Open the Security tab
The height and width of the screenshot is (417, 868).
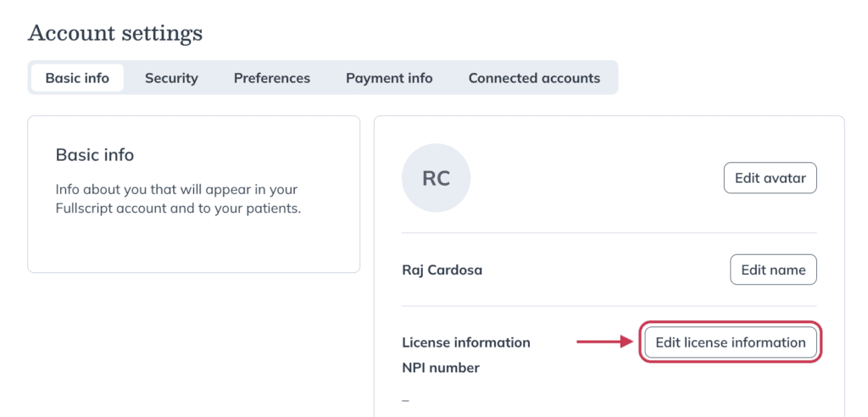click(171, 78)
